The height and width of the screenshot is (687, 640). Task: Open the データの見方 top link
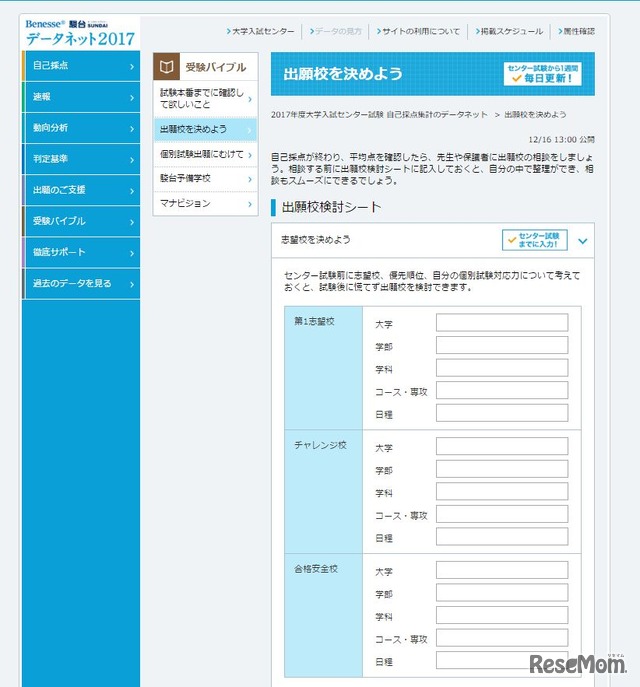pos(336,32)
